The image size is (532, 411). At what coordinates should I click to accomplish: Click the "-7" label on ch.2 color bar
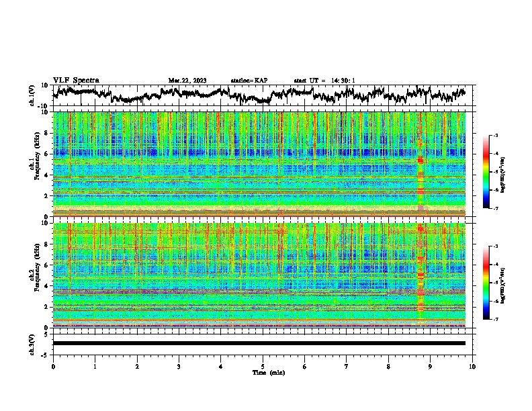496,319
